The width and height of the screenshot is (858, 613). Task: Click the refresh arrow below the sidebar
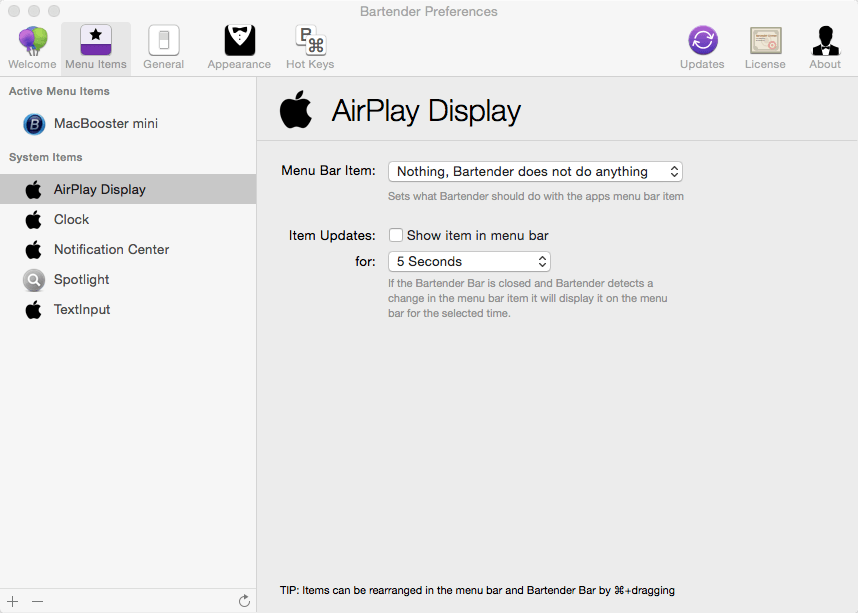244,601
